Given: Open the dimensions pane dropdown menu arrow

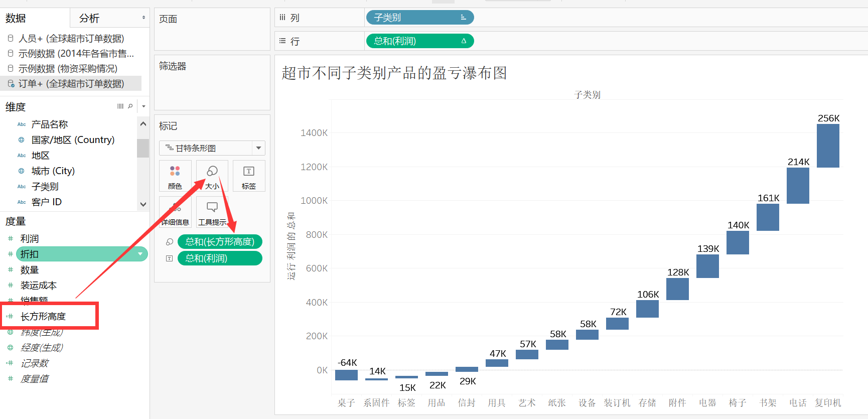Looking at the screenshot, I should [143, 106].
